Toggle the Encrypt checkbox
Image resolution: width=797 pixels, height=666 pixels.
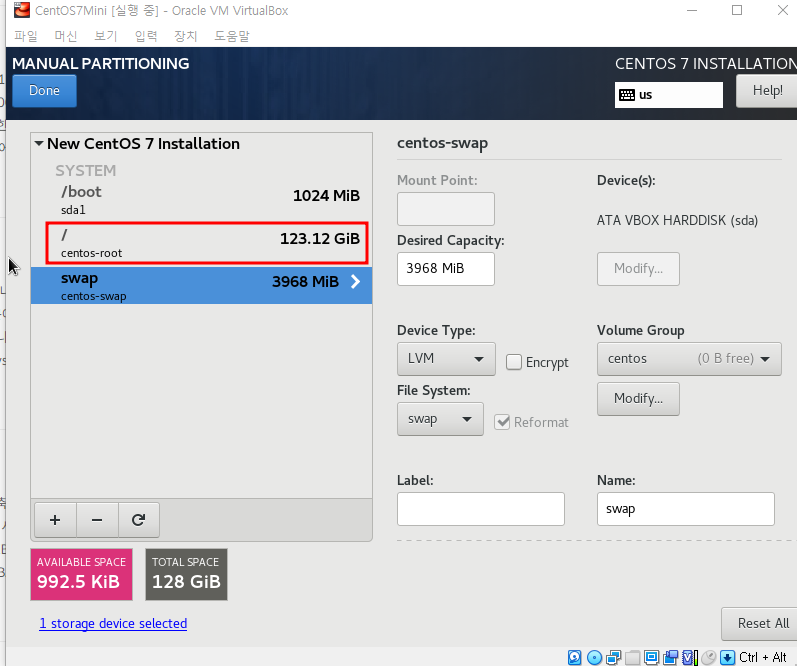(x=513, y=362)
